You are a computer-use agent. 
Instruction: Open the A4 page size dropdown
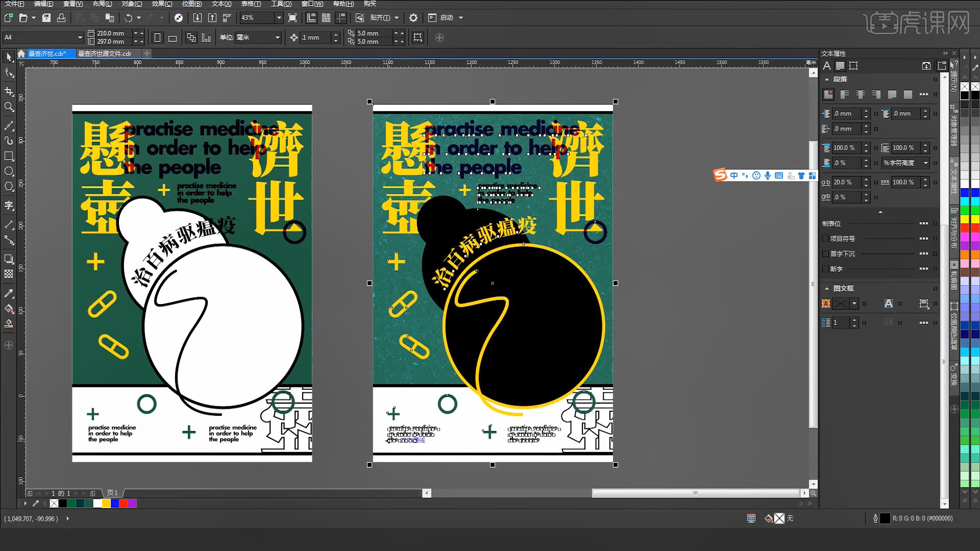point(80,37)
